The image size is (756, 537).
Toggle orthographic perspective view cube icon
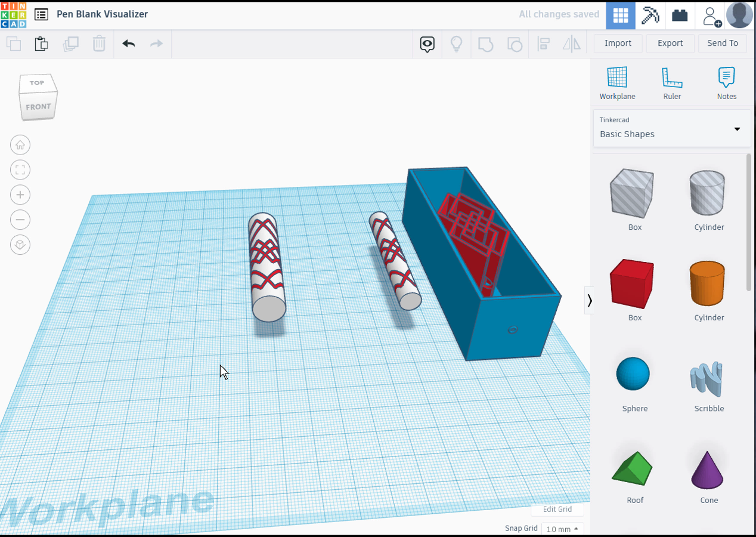(x=20, y=245)
